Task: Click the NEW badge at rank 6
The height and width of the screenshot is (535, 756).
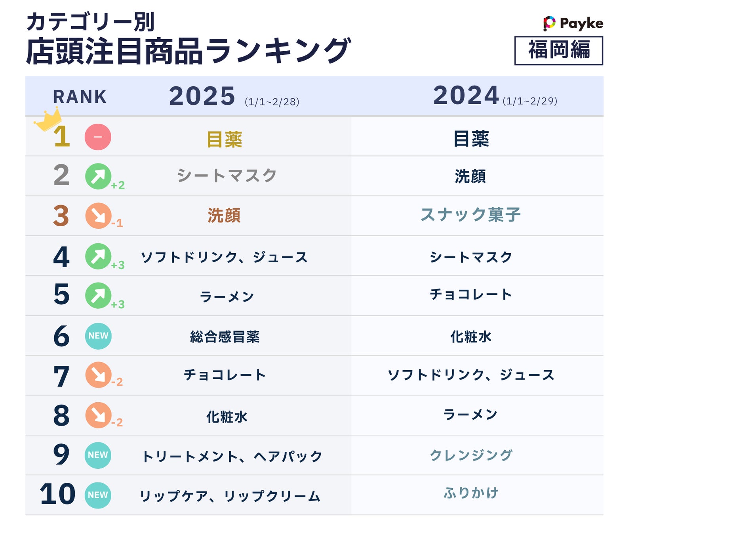Action: click(98, 336)
